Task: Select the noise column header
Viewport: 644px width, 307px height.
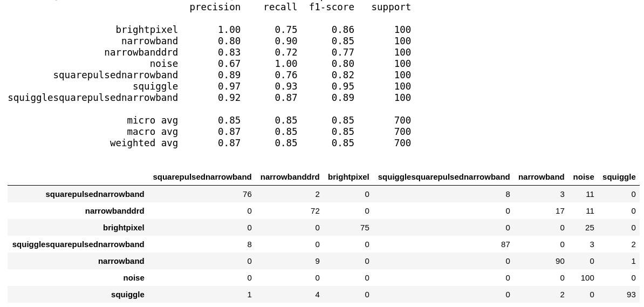Action: click(584, 177)
